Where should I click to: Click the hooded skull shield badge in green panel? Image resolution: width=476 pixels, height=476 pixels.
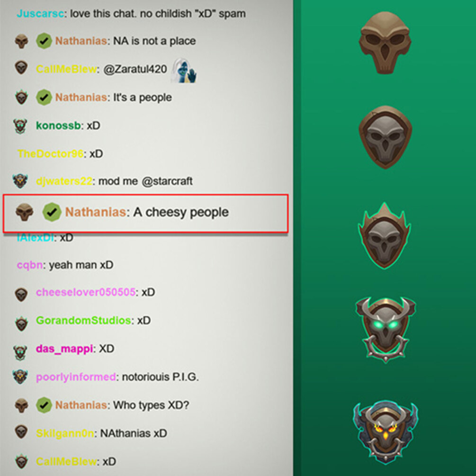385,137
